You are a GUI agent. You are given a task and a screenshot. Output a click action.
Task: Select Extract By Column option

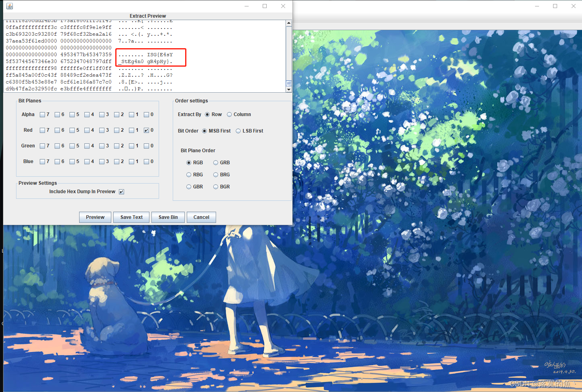click(x=229, y=114)
